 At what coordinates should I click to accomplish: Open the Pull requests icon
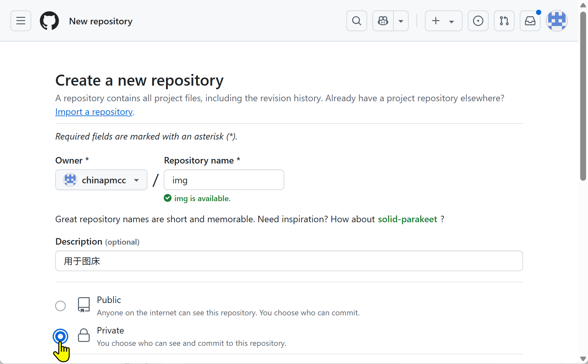coord(504,21)
